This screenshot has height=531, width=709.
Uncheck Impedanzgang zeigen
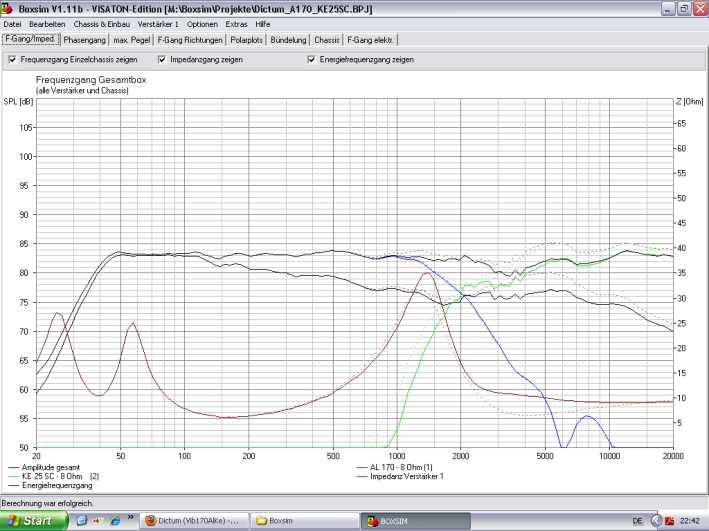162,59
